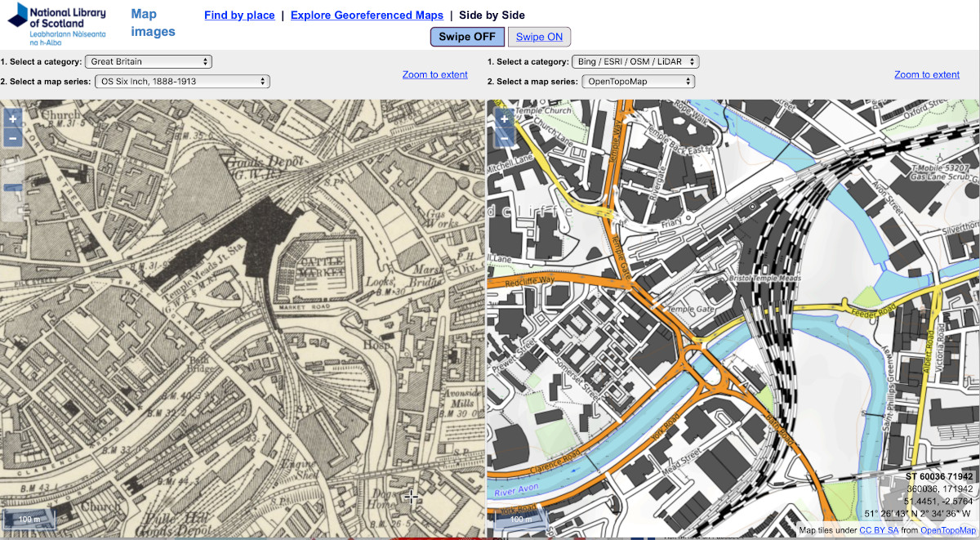The height and width of the screenshot is (540, 980).
Task: Click left map Zoom to extent link
Action: pos(434,74)
